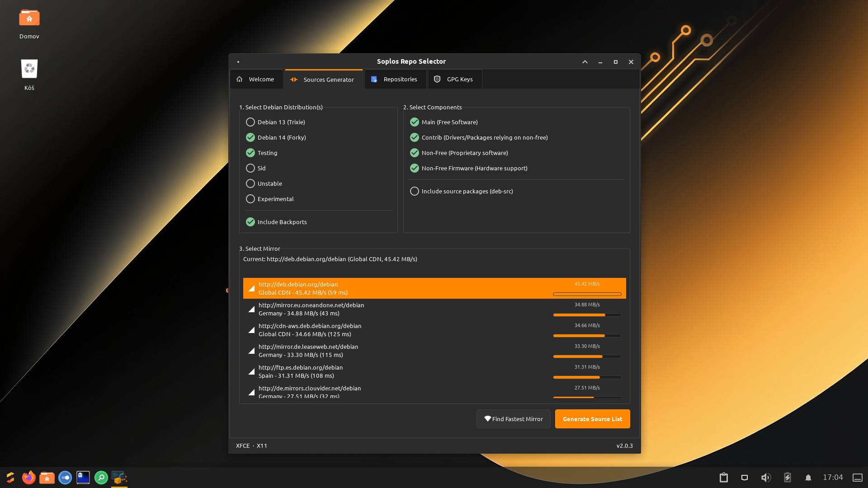Click 'Germany - 33.30 MB/s (115 ms)' text

tap(301, 355)
